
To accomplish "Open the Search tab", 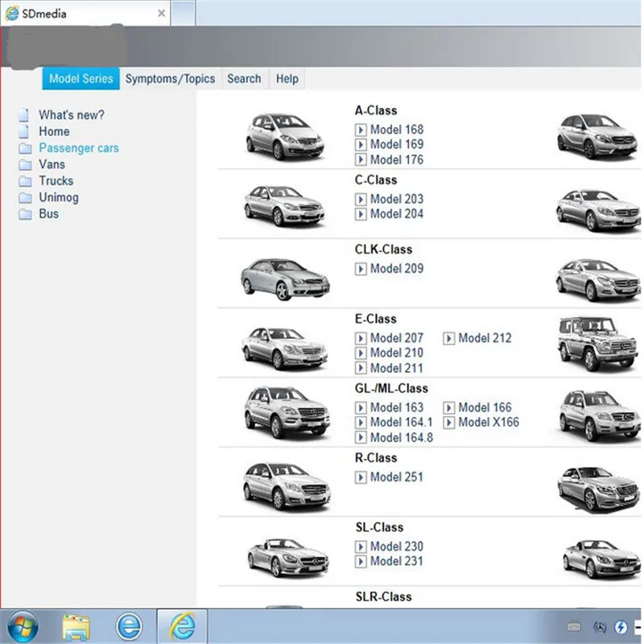I will tap(245, 79).
